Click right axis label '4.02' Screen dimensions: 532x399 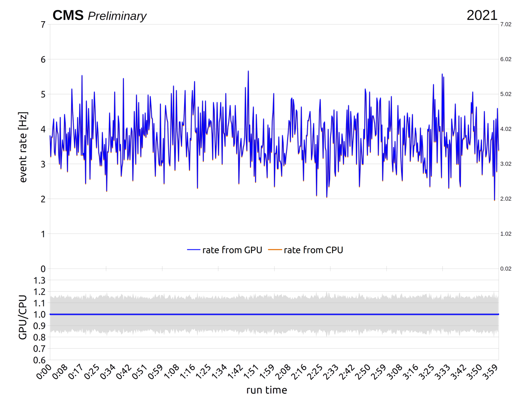coord(506,129)
